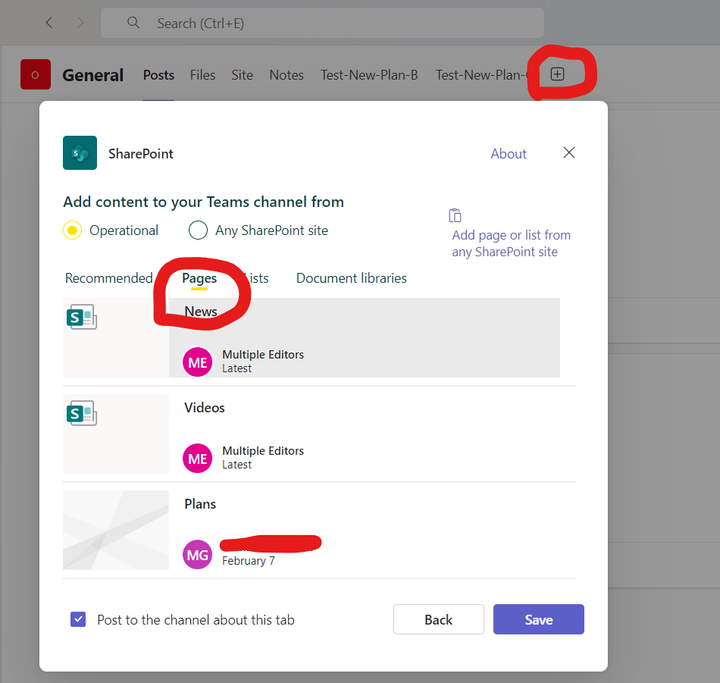Click the search magnifier icon

coord(133,22)
